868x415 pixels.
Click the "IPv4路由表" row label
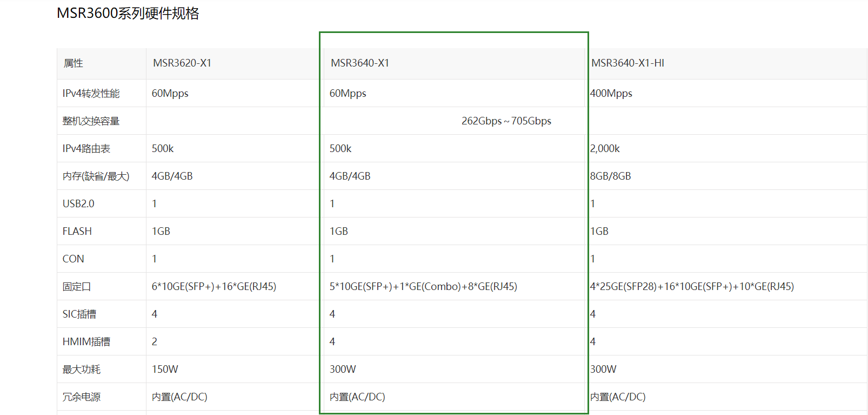86,149
